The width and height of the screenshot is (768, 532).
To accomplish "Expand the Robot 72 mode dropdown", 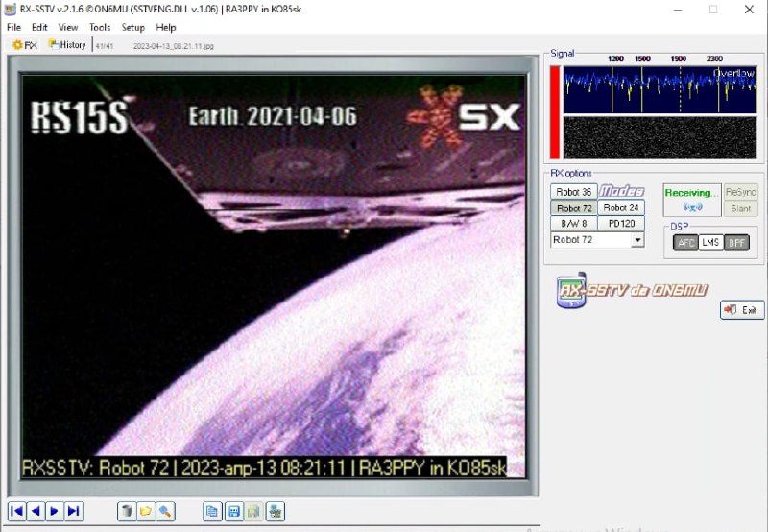I will click(x=636, y=240).
